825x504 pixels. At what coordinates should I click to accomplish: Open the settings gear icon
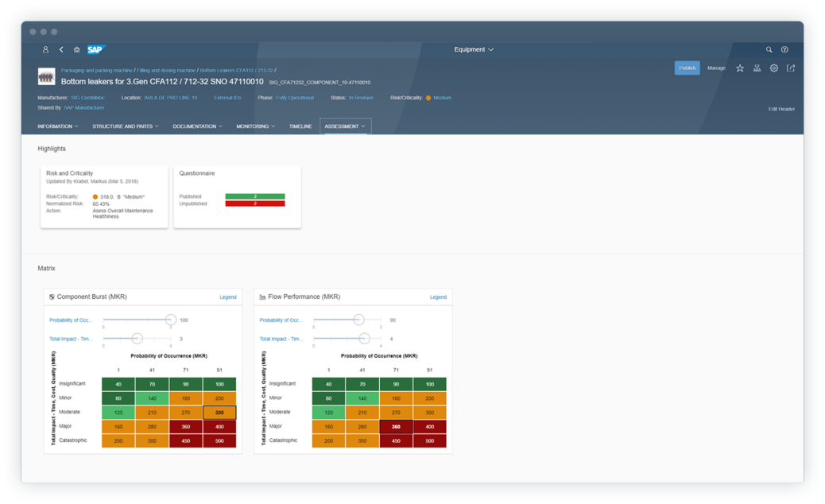(774, 68)
